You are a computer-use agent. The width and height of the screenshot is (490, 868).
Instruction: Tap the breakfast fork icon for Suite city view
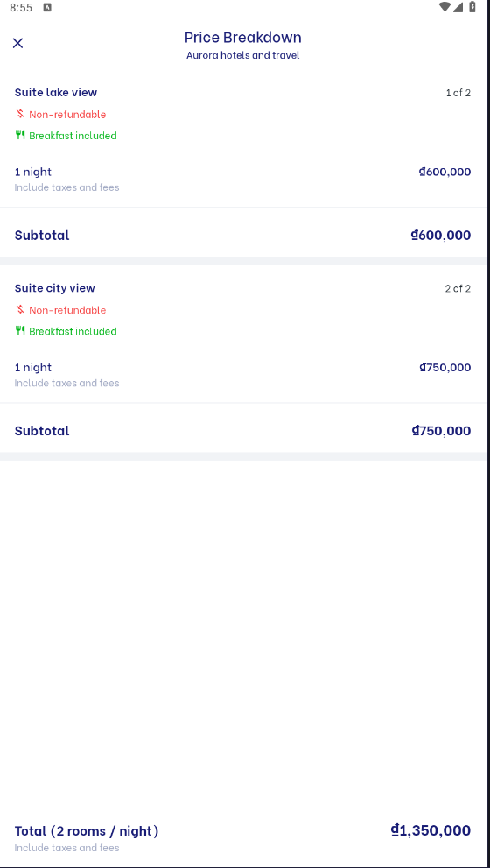pyautogui.click(x=20, y=330)
